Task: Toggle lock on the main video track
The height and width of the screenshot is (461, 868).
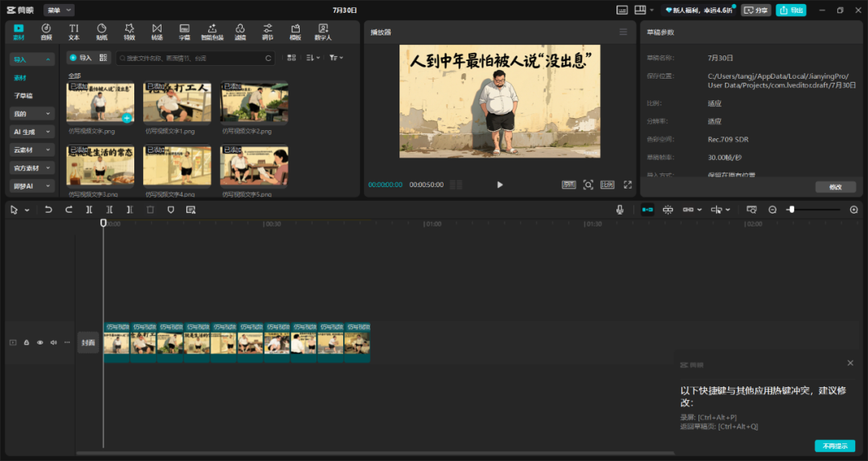Action: tap(26, 343)
